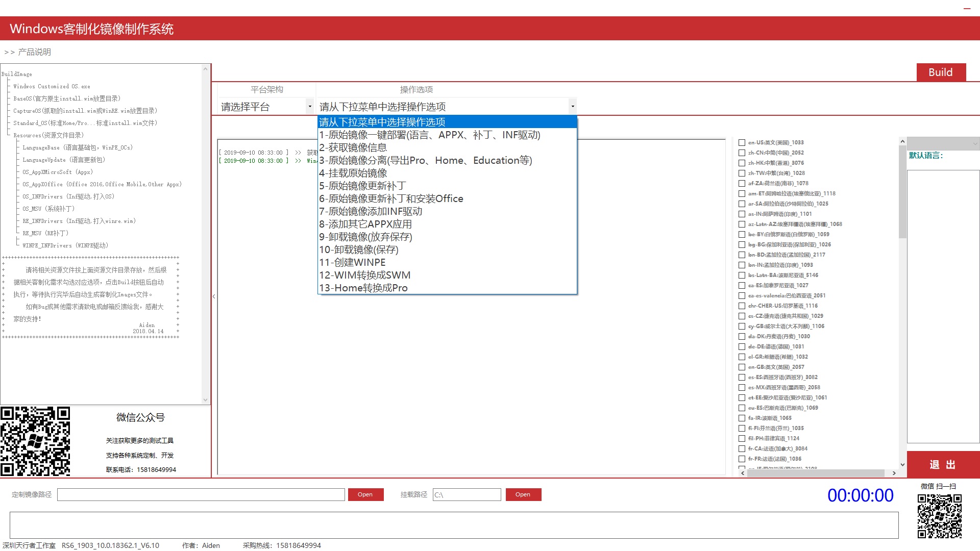This screenshot has width=980, height=551.
Task: Click the minimize dash at top right
Action: tap(967, 9)
